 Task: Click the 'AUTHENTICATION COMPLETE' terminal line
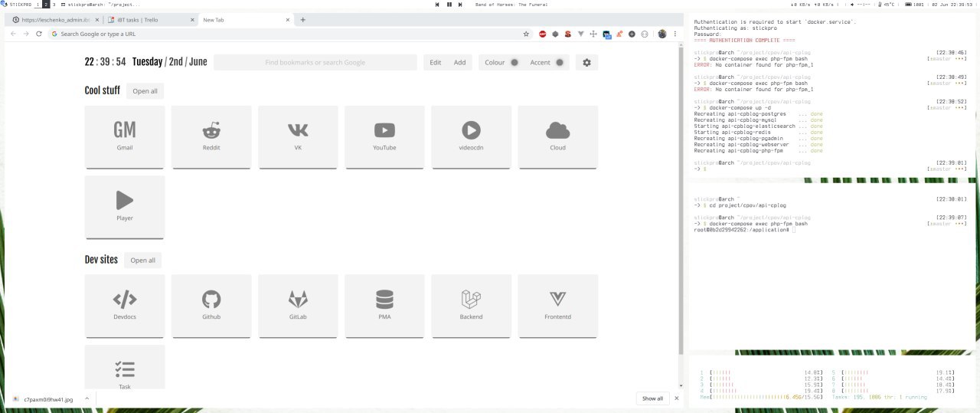[x=745, y=40]
